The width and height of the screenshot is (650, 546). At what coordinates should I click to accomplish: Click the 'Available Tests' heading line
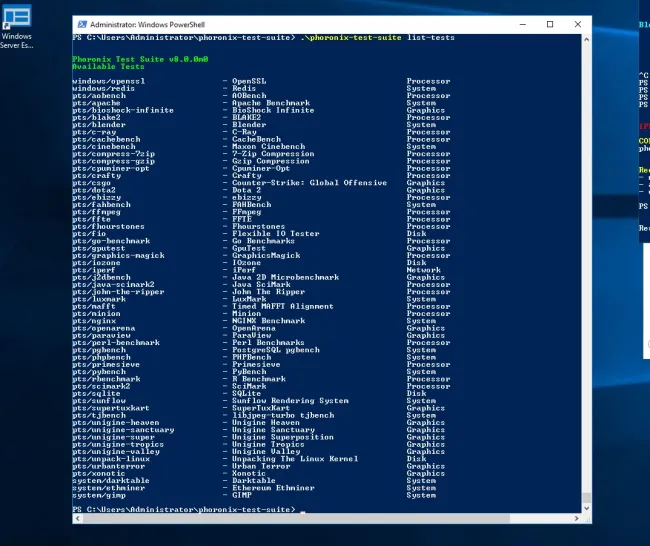[x=108, y=66]
